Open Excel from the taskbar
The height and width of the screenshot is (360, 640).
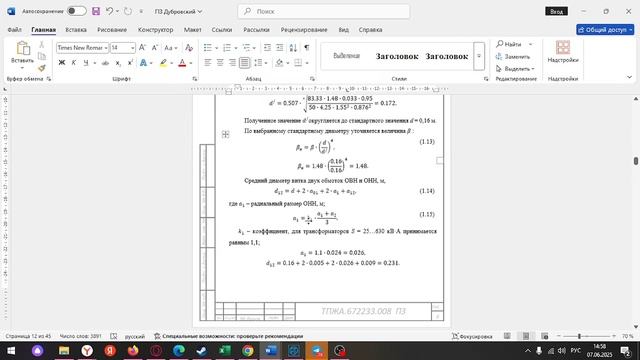[x=224, y=351]
